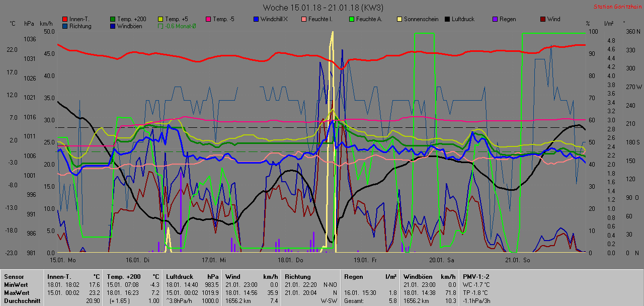Viewport: 644px width, 306px height.
Task: Click the Richtung legend swatch
Action: click(65, 26)
